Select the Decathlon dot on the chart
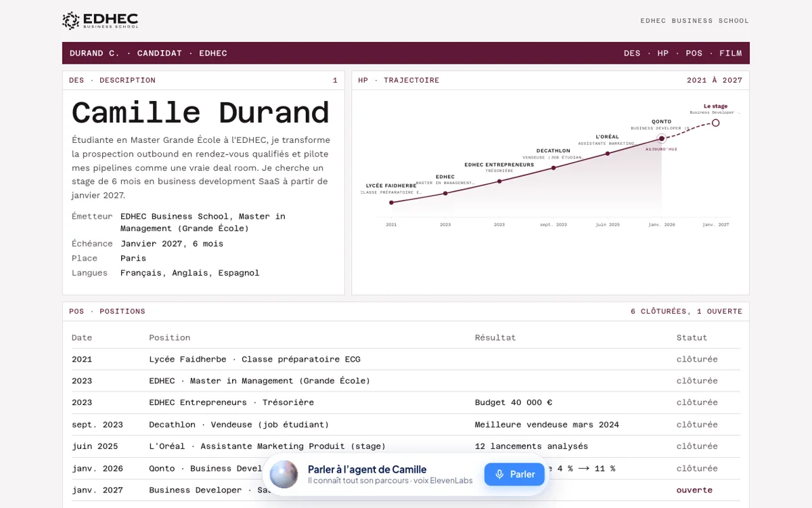This screenshot has height=508, width=812. coord(554,167)
